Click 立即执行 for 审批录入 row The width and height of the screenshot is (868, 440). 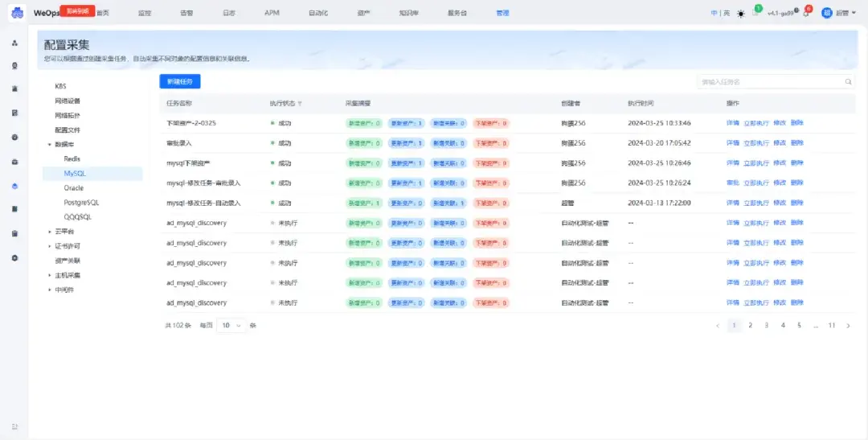(x=756, y=143)
